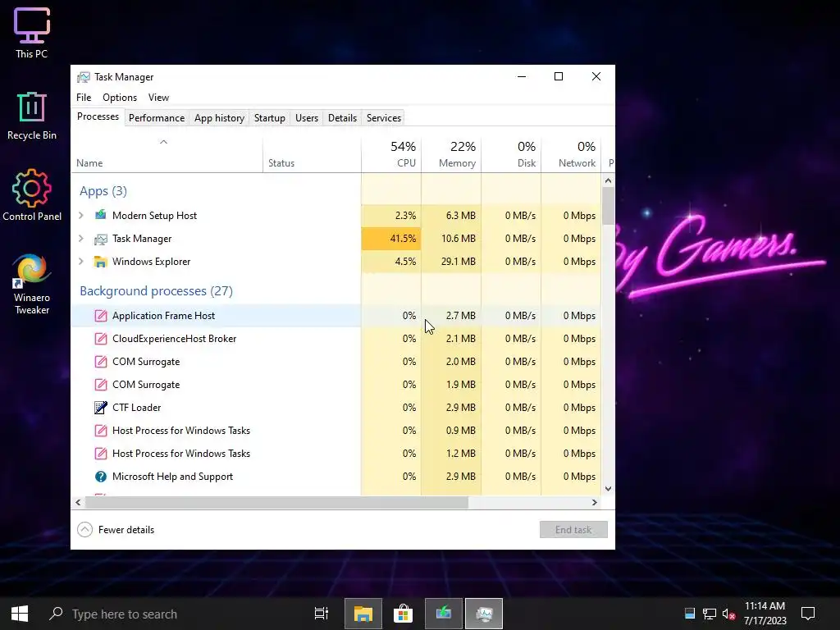Open the Options menu
Image resolution: width=840 pixels, height=630 pixels.
point(120,98)
